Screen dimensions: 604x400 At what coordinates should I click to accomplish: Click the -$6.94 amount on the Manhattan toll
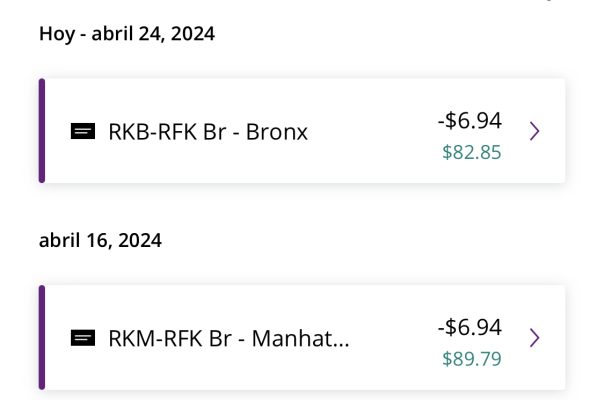pos(470,327)
